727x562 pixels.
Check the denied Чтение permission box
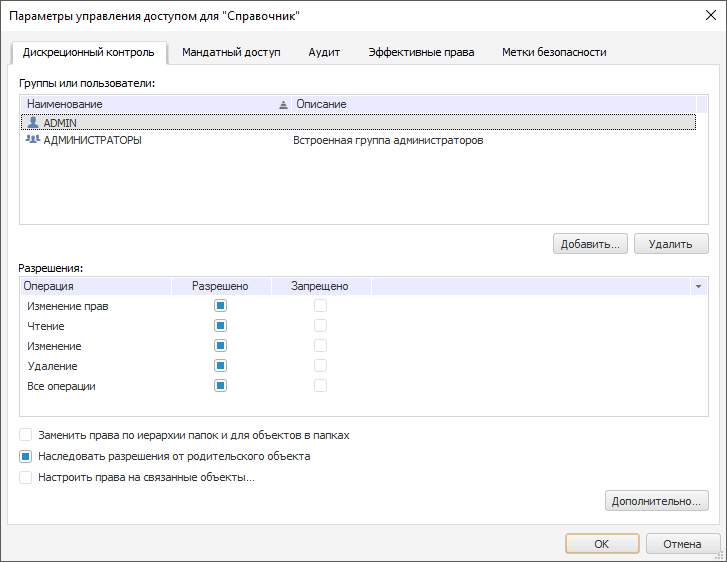[321, 326]
